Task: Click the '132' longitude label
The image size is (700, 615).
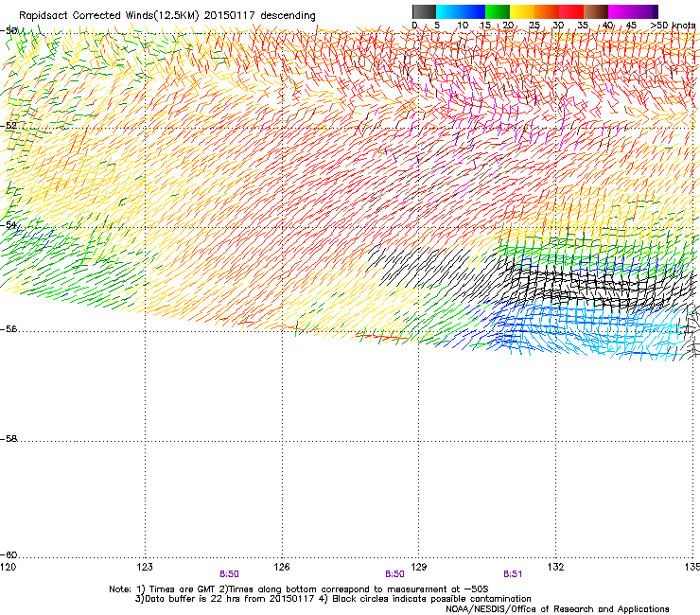Action: (x=556, y=567)
